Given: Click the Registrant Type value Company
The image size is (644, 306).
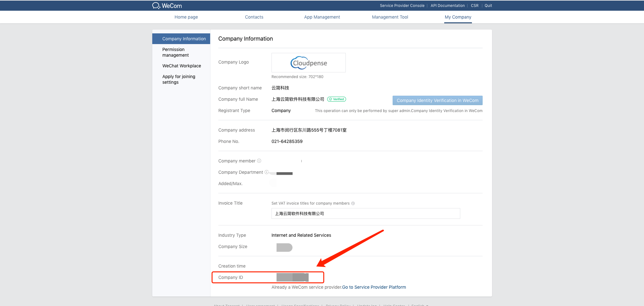Looking at the screenshot, I should click(x=281, y=110).
